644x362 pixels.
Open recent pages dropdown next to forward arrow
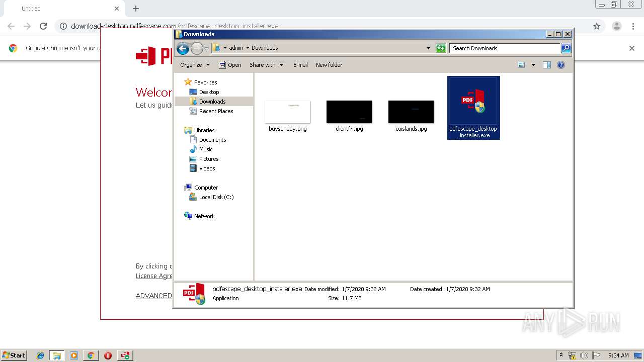pyautogui.click(x=206, y=48)
